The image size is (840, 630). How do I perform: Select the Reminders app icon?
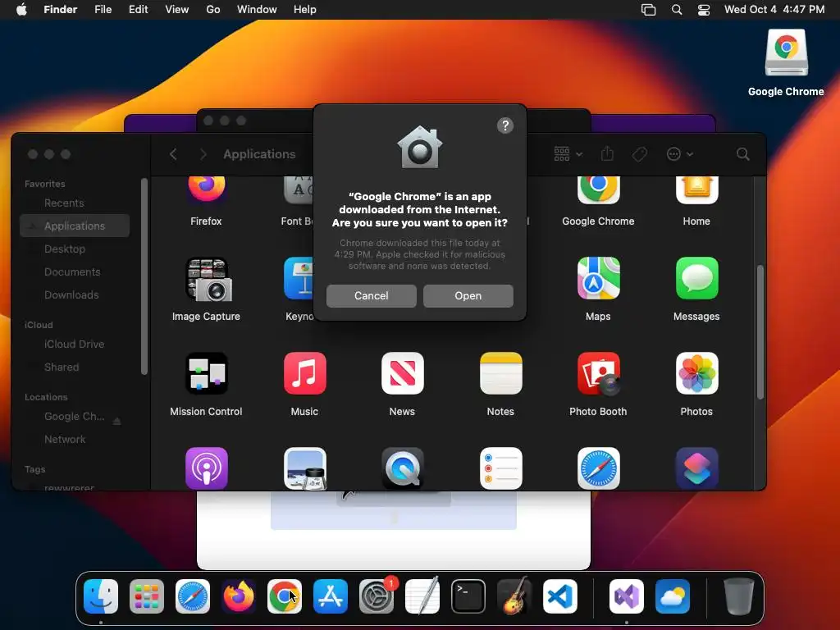pos(500,468)
